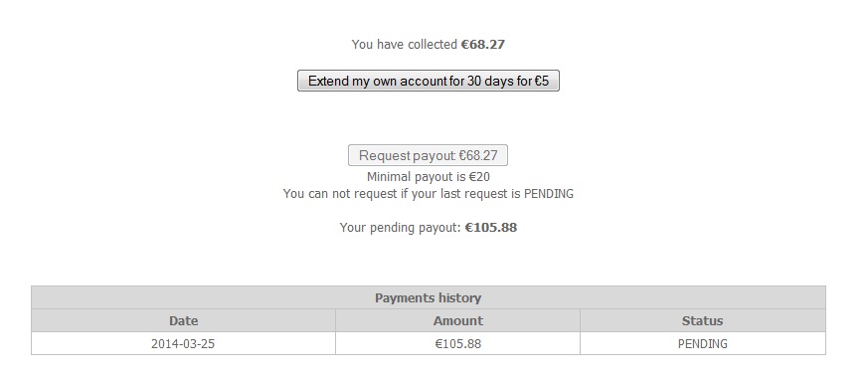The height and width of the screenshot is (378, 868).
Task: Select the PENDING status cell
Action: (703, 344)
